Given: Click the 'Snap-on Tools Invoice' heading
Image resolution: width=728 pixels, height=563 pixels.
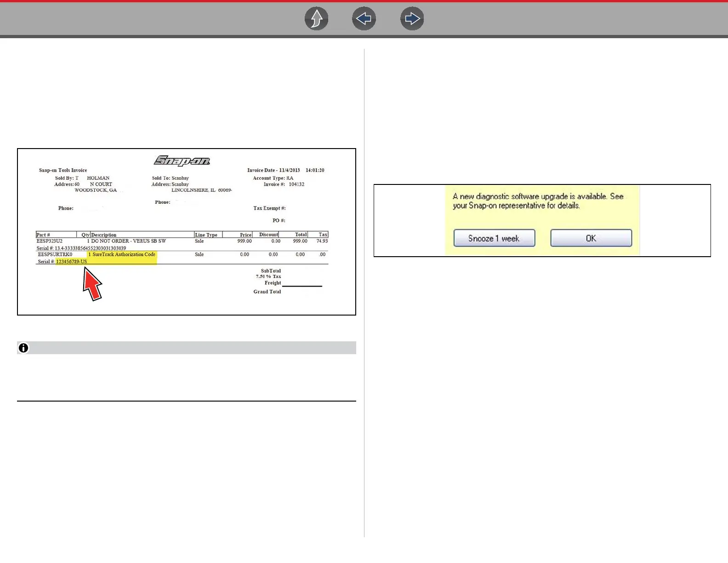Looking at the screenshot, I should (x=63, y=170).
